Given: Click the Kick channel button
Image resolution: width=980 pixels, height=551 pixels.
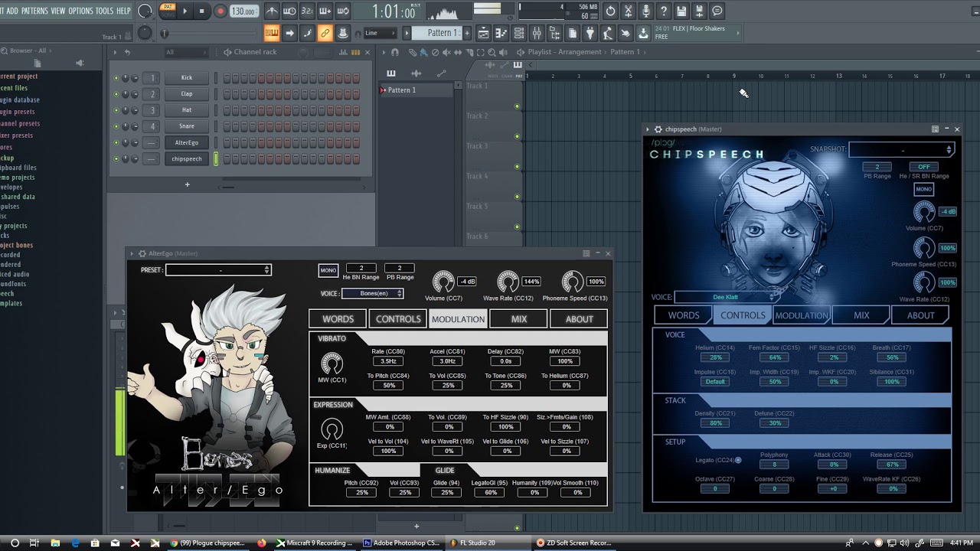Looking at the screenshot, I should tap(187, 78).
